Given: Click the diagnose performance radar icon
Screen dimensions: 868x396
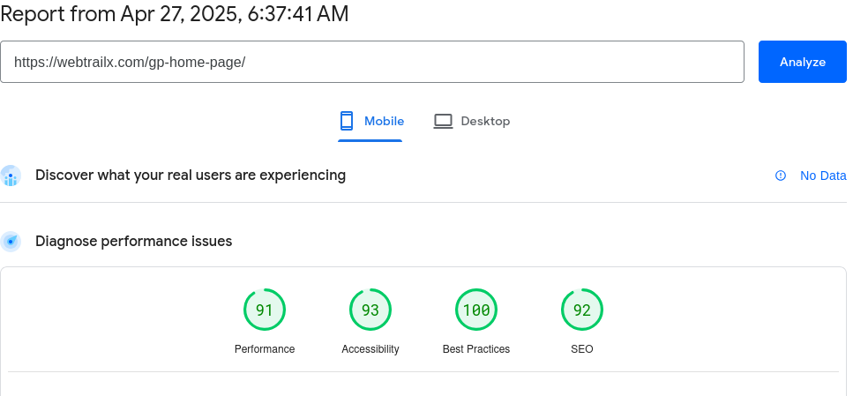Looking at the screenshot, I should click(11, 242).
